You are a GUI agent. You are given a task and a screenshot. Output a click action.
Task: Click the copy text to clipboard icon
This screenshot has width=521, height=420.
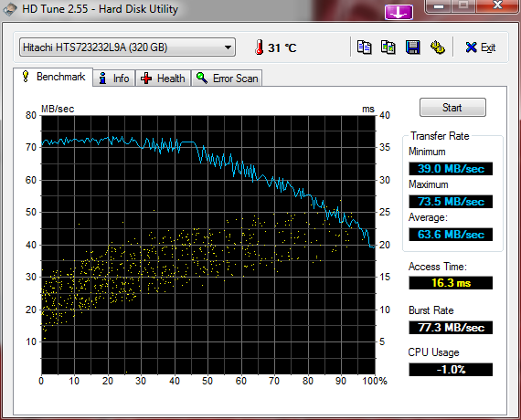coord(364,47)
